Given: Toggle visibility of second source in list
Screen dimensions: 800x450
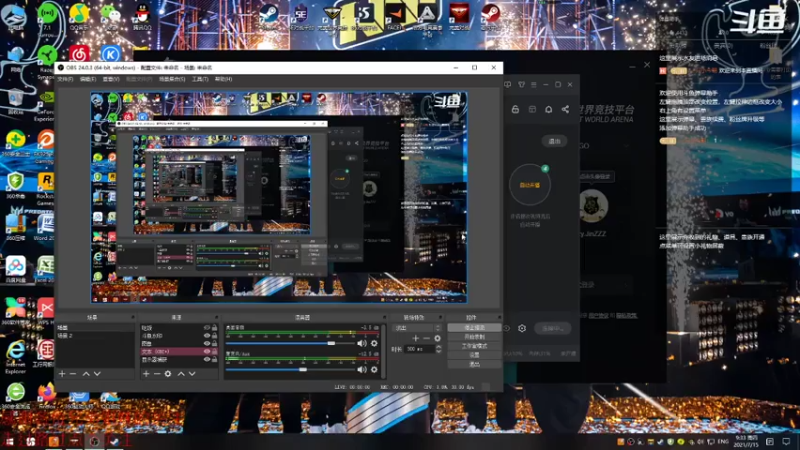Looking at the screenshot, I should [x=207, y=336].
